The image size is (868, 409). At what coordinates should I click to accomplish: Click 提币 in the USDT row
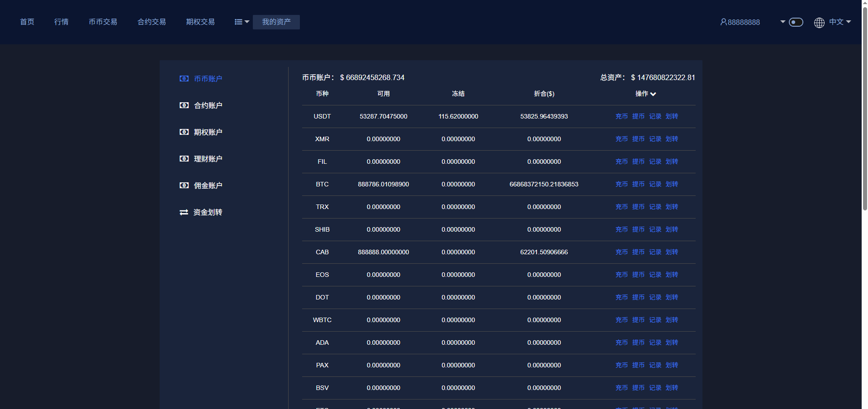click(x=638, y=116)
